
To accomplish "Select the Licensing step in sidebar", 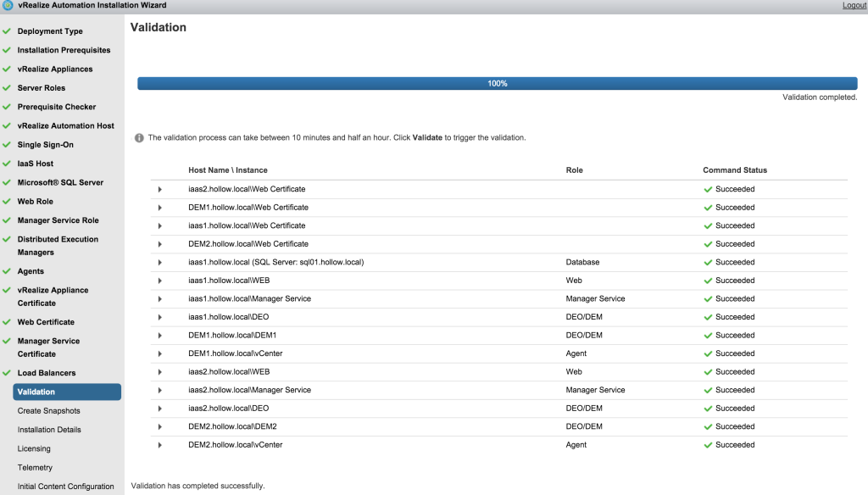I will coord(34,448).
